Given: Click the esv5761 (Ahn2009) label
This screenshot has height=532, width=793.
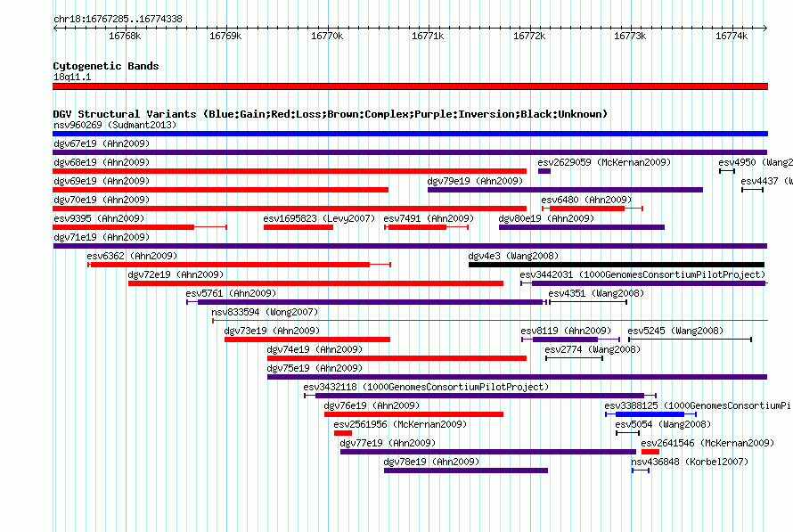Looking at the screenshot, I should [x=231, y=293].
